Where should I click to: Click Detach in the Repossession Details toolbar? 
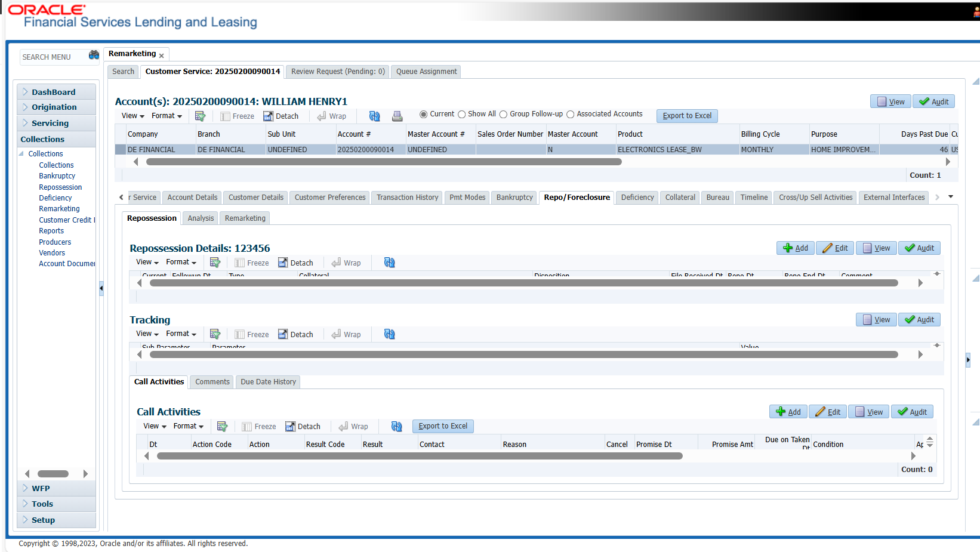[295, 263]
